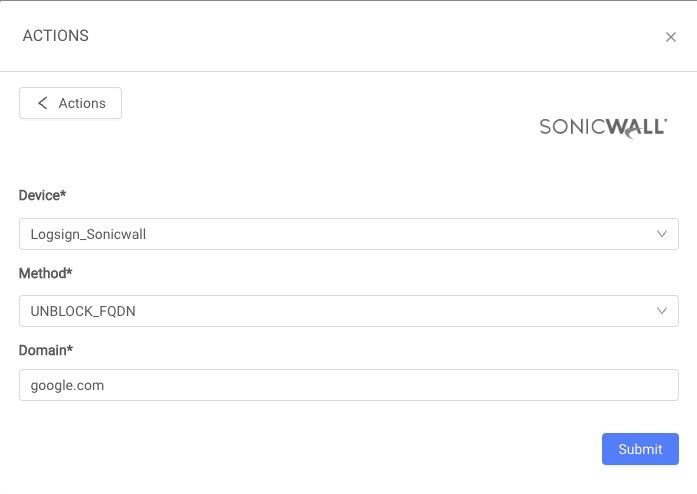Close the Actions dialog with X icon
The height and width of the screenshot is (494, 697).
tap(671, 37)
